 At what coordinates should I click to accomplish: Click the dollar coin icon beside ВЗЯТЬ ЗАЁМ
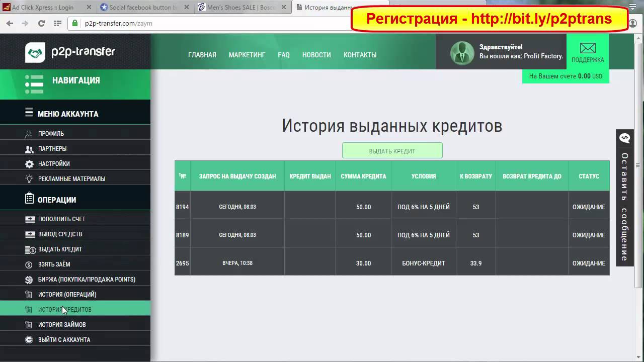(29, 264)
